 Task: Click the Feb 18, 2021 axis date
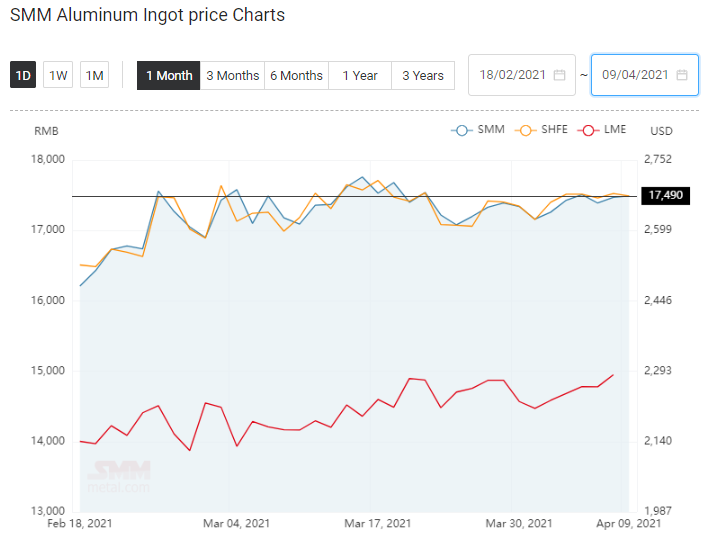(x=80, y=524)
